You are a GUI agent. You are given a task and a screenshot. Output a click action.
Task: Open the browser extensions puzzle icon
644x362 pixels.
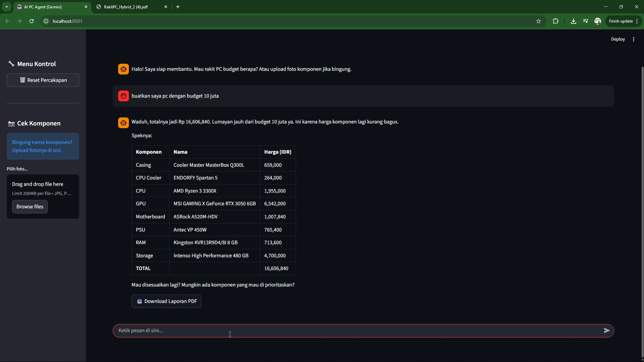click(x=555, y=21)
